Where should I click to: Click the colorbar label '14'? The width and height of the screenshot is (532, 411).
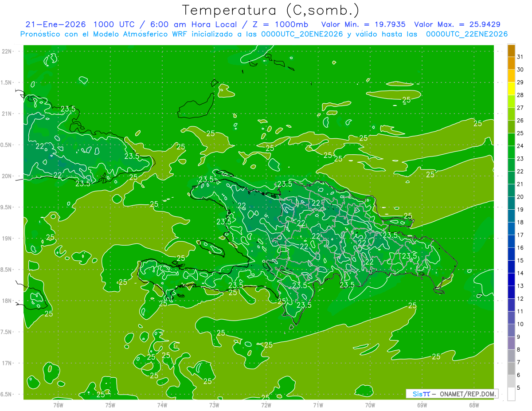[520, 273]
